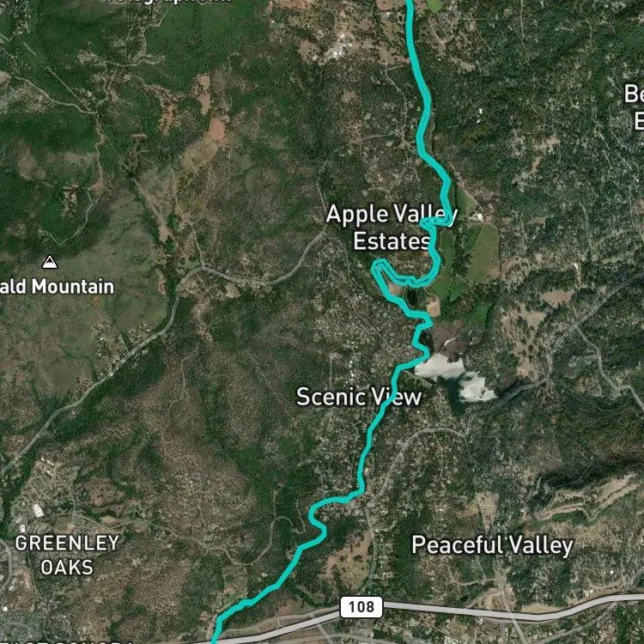Click the bright green farm field east of Apple Valley

484,253
